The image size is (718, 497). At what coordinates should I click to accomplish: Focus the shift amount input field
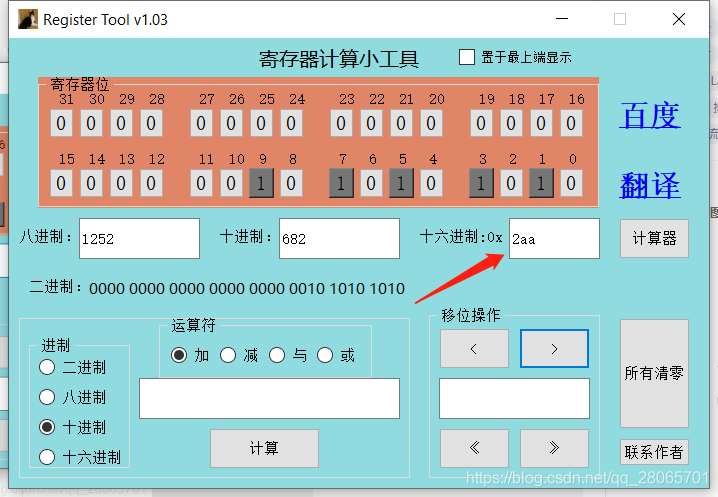click(x=514, y=399)
